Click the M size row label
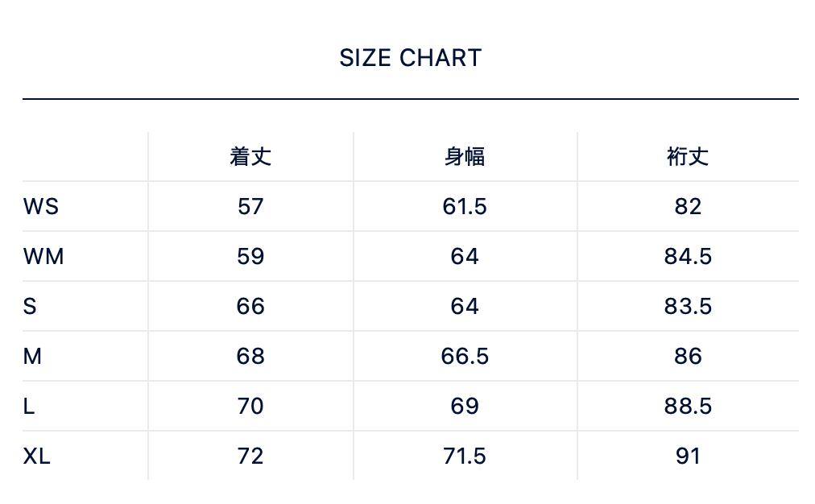The height and width of the screenshot is (504, 815). (x=32, y=357)
